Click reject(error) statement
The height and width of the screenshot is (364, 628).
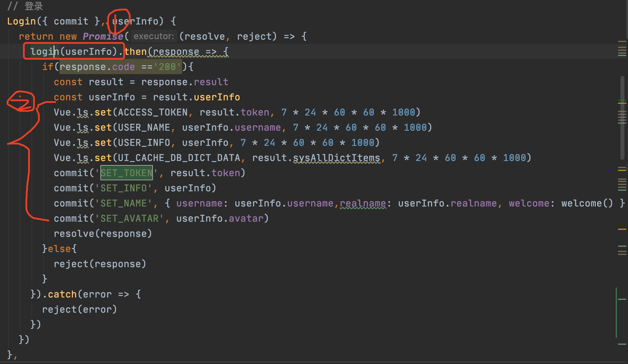pos(79,309)
